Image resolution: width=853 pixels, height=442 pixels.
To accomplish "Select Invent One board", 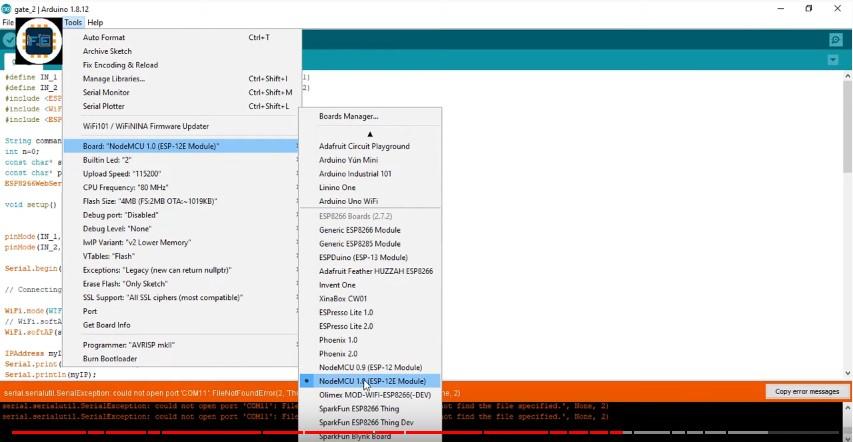I will [370, 285].
